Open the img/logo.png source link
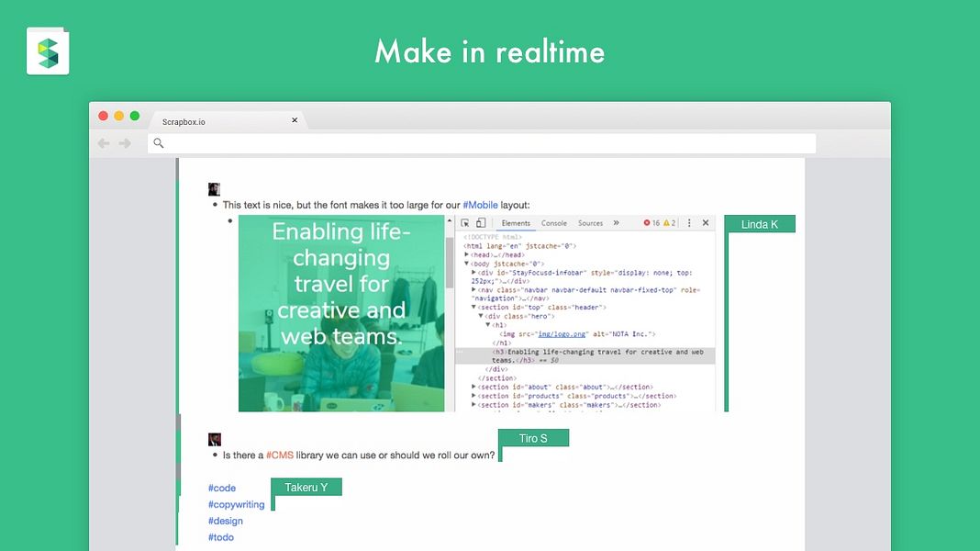Screen dimensions: 980x551 tap(562, 334)
